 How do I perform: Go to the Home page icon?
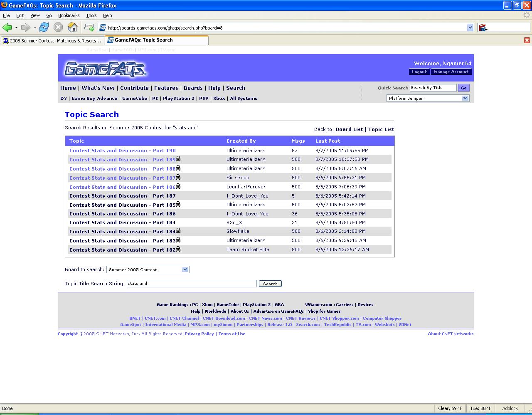pos(73,27)
